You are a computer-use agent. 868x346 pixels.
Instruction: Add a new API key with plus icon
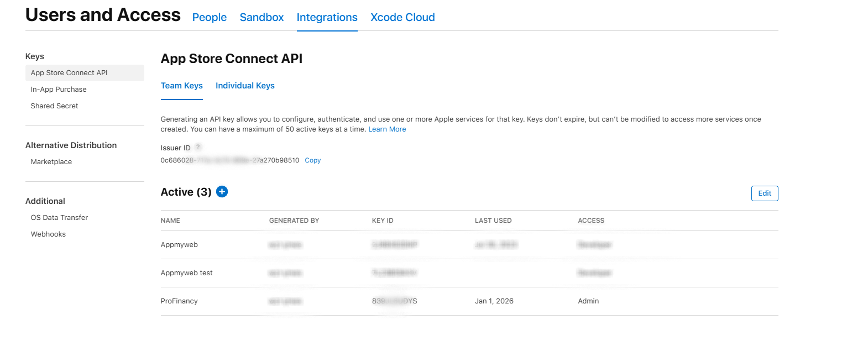[x=222, y=192]
